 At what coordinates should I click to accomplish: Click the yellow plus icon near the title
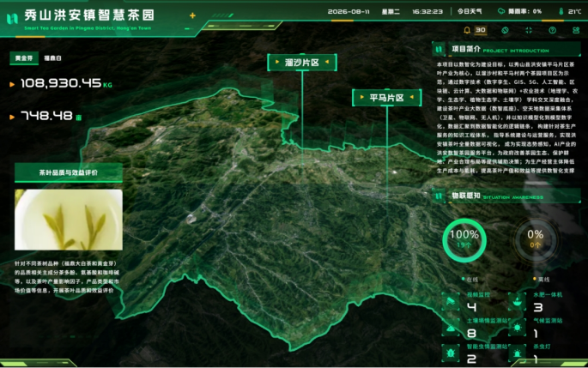[x=192, y=15]
